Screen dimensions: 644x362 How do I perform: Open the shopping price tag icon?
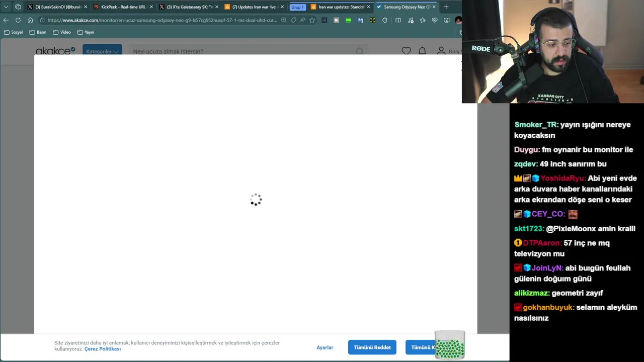293,20
